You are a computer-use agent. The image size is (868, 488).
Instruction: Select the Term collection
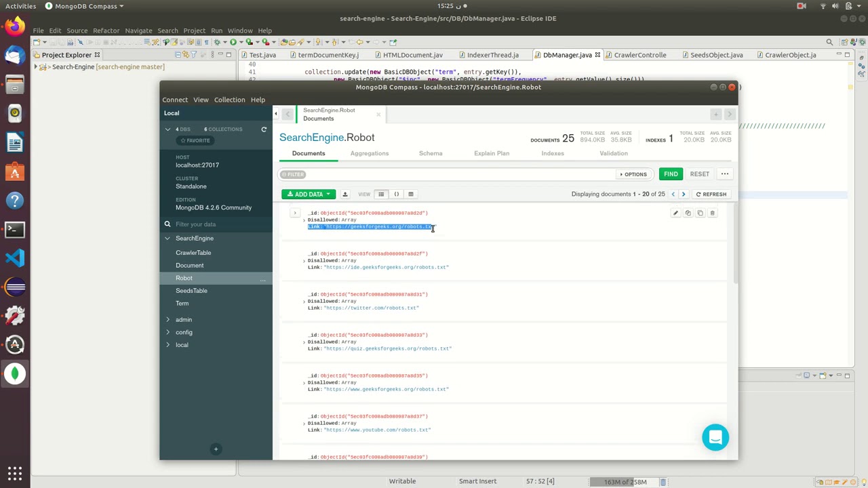[x=182, y=304]
